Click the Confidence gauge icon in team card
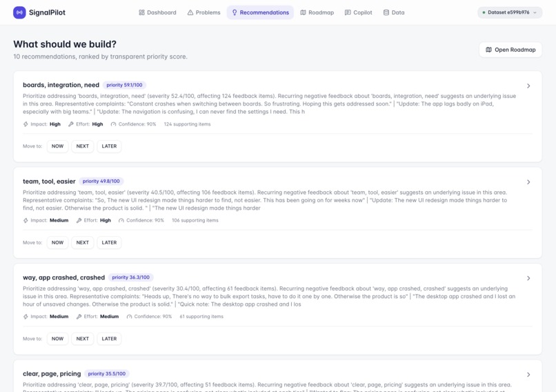 (121, 220)
